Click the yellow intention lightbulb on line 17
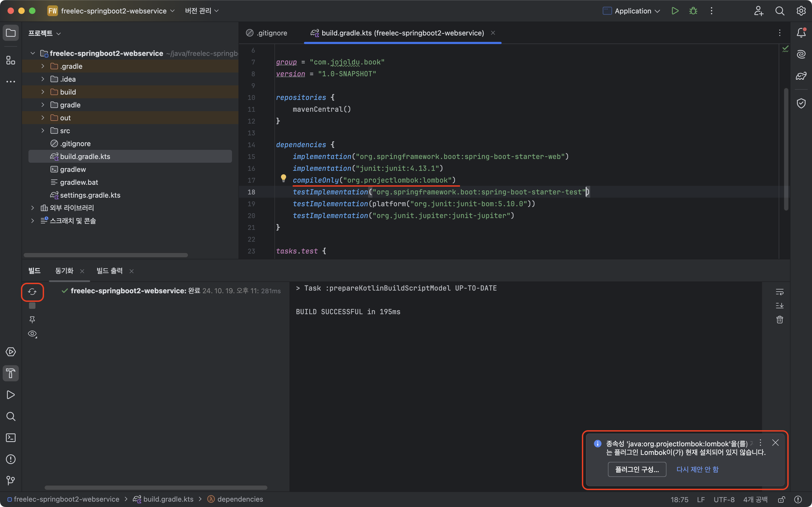 283,178
